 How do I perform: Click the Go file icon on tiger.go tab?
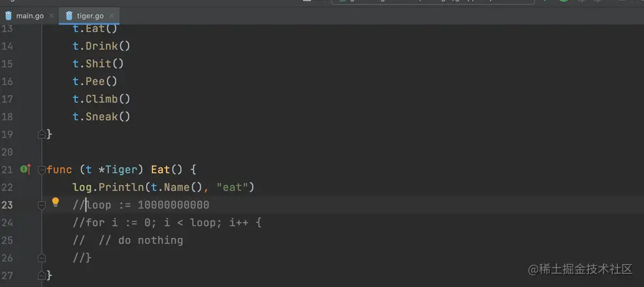pos(69,16)
